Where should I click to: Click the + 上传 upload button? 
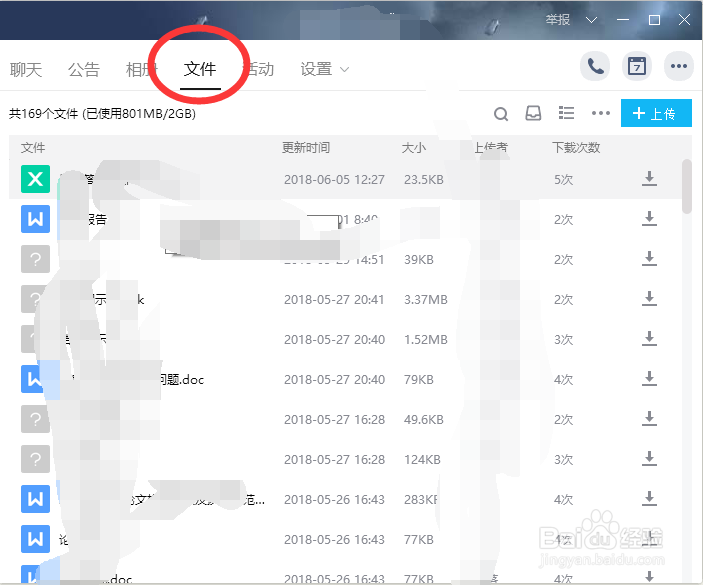tap(656, 113)
